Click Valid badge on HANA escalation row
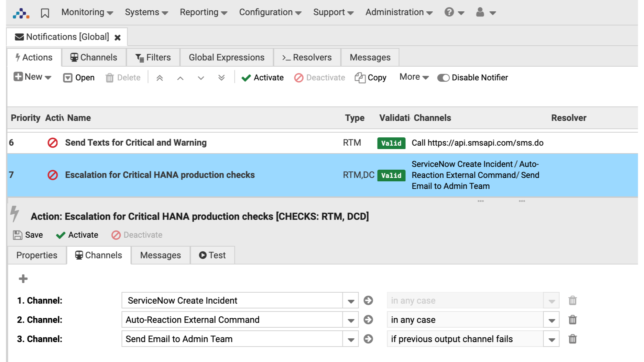This screenshot has width=644, height=362. point(391,175)
